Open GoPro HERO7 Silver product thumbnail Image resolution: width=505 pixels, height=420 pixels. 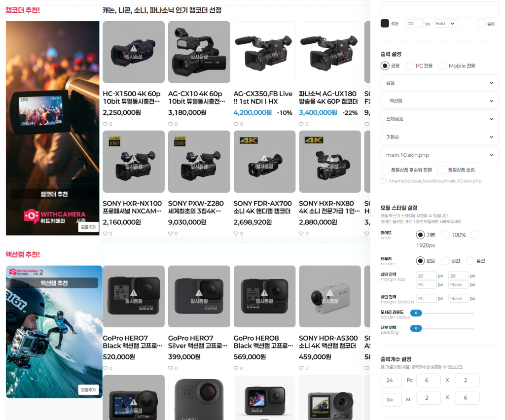coord(199,296)
